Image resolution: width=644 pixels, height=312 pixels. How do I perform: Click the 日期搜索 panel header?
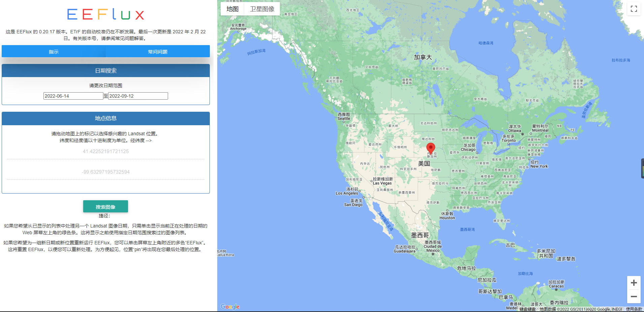click(x=106, y=71)
